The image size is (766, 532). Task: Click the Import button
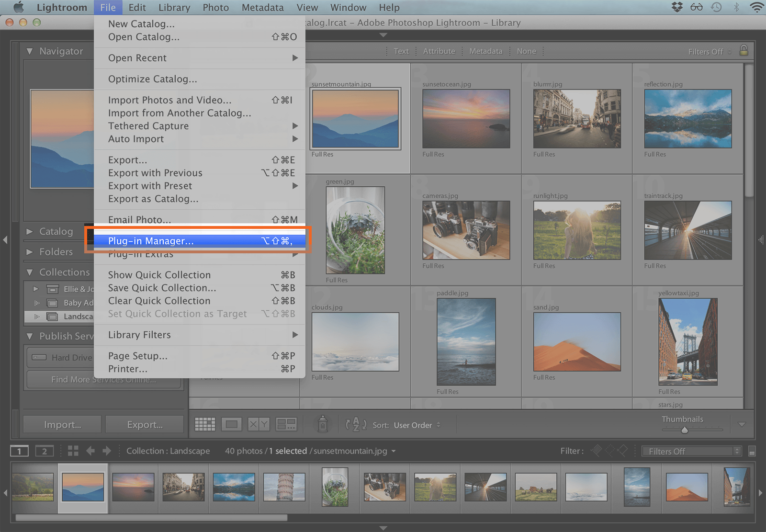tap(61, 424)
